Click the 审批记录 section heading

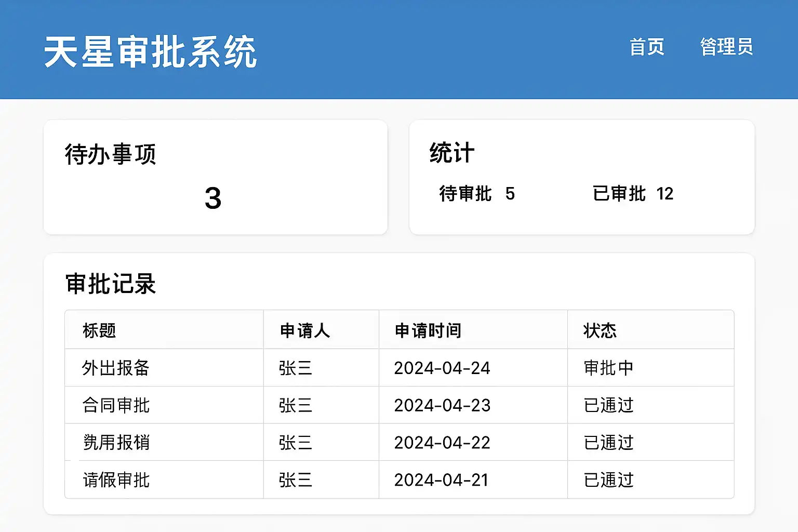111,284
